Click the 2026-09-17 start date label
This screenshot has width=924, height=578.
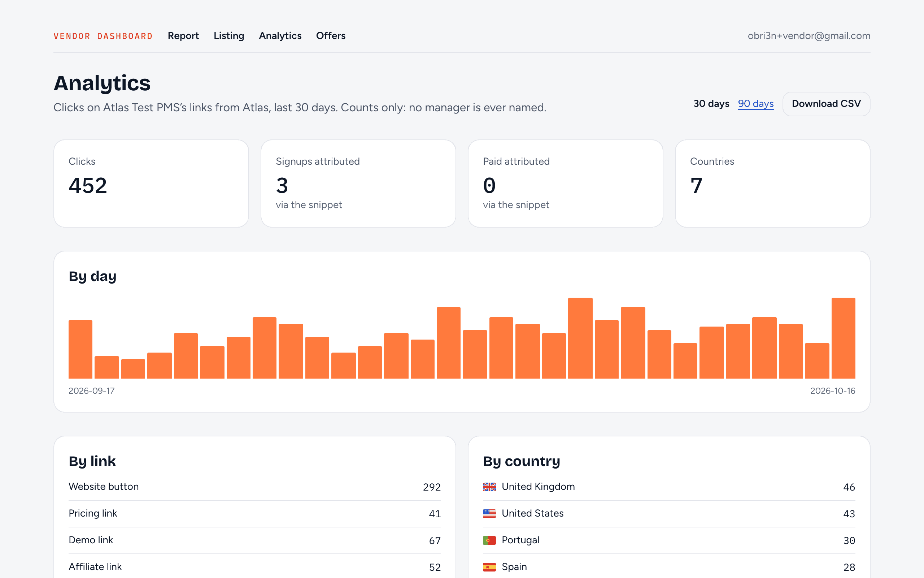click(92, 391)
